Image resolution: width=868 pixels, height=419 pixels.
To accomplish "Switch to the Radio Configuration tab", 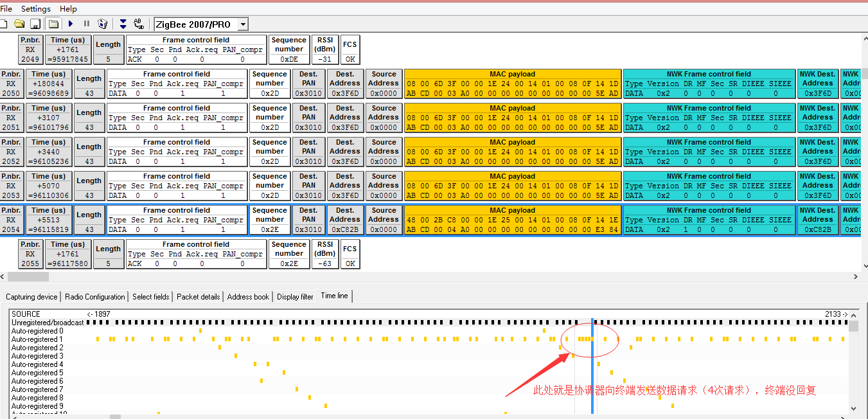I will click(x=95, y=297).
